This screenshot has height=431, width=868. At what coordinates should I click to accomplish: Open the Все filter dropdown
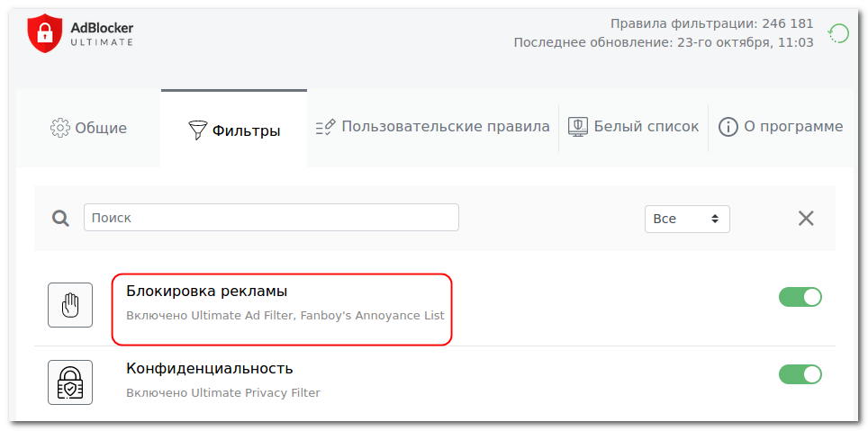coord(687,219)
